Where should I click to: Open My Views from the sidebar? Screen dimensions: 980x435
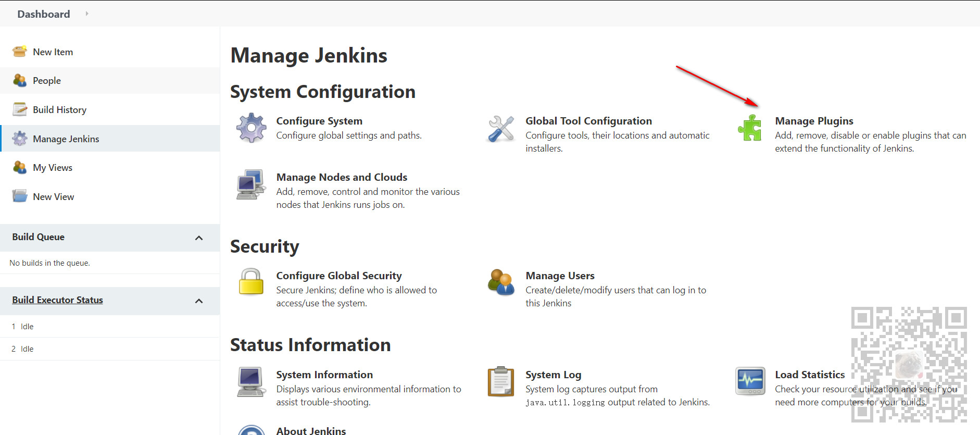(53, 167)
